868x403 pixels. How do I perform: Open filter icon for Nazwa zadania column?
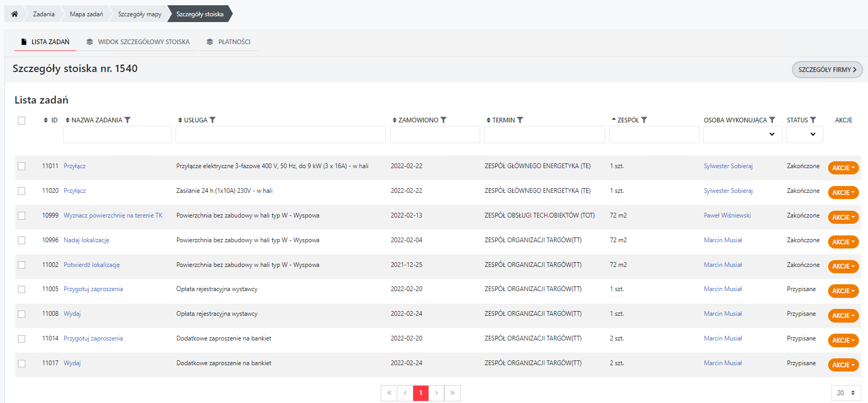click(128, 120)
